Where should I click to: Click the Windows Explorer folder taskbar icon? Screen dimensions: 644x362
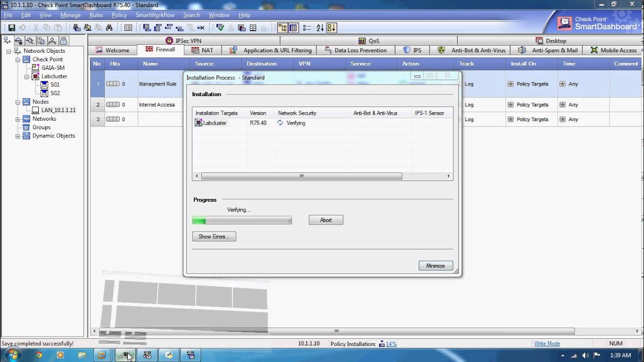(x=82, y=355)
